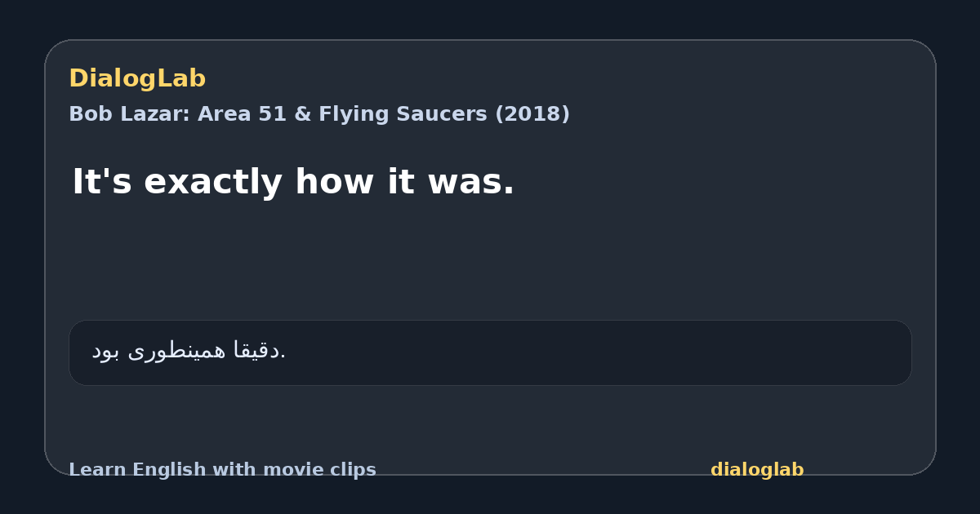Click "(2018)" year in movie title
The height and width of the screenshot is (514, 980).
(x=532, y=114)
